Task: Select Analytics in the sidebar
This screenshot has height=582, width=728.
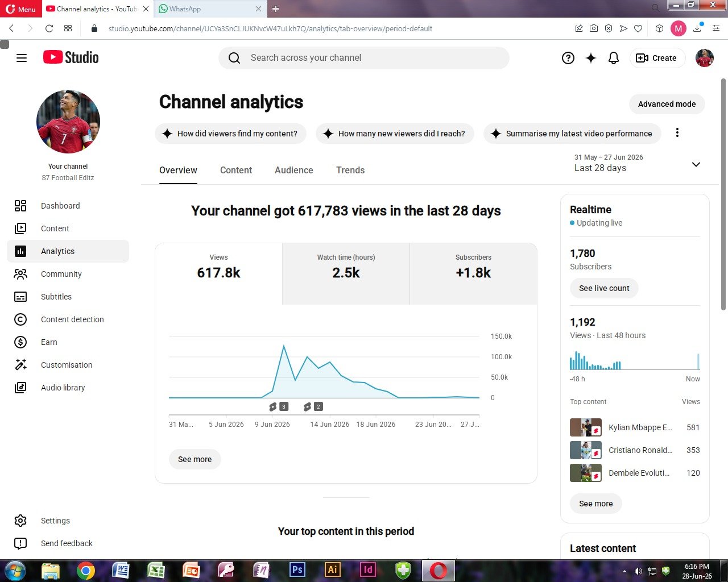Action: pyautogui.click(x=68, y=251)
